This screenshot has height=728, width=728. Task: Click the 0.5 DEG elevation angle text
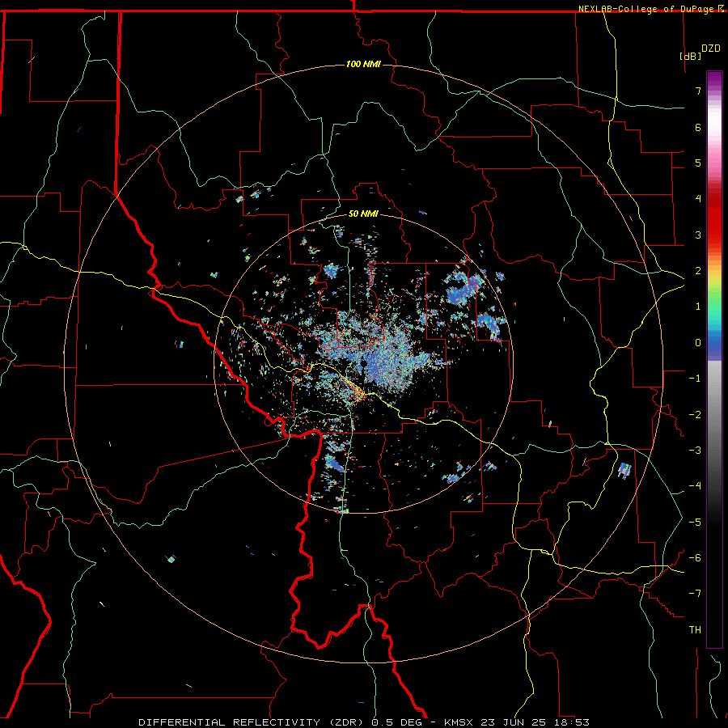click(x=397, y=722)
